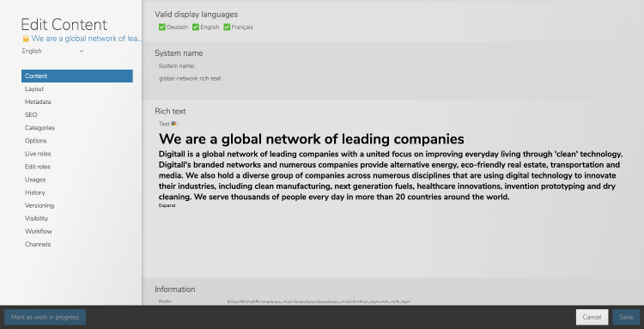This screenshot has width=644, height=329.
Task: Open the English language dropdown
Action: pyautogui.click(x=53, y=51)
